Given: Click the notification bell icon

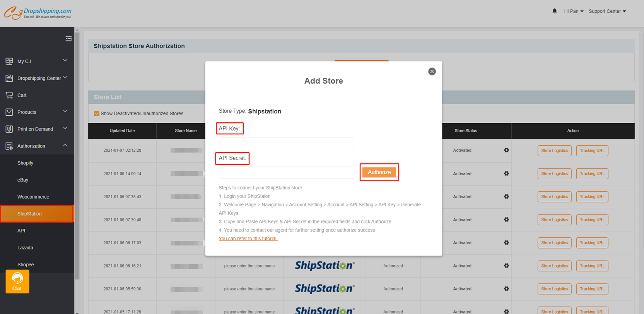Looking at the screenshot, I should (554, 11).
